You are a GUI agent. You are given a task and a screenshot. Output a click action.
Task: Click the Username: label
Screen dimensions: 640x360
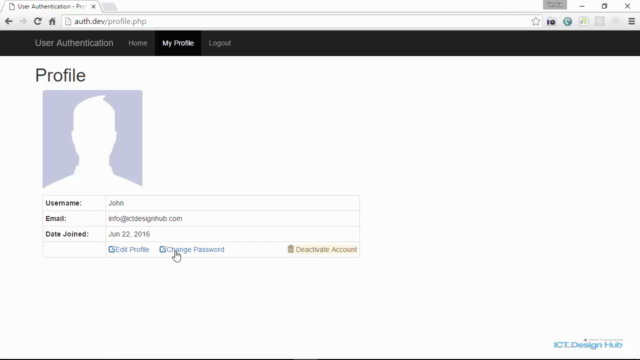click(x=63, y=203)
